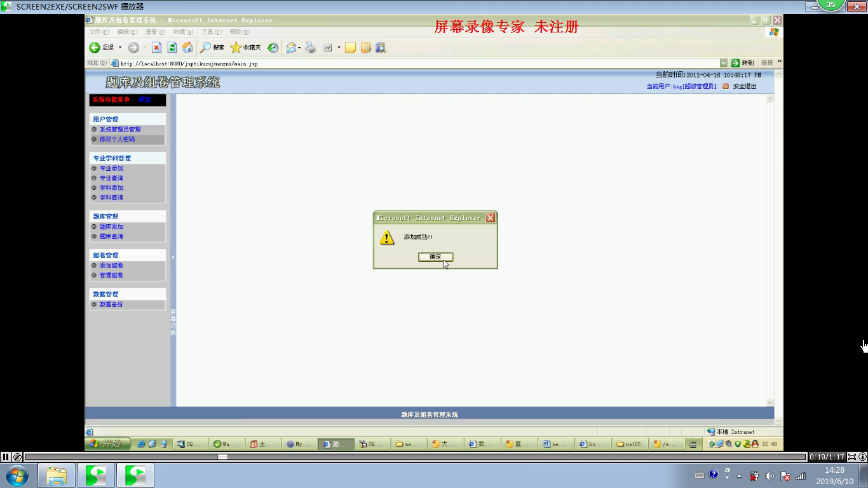Open 查看(V) menu
Screen dimensions: 868x488
point(154,32)
